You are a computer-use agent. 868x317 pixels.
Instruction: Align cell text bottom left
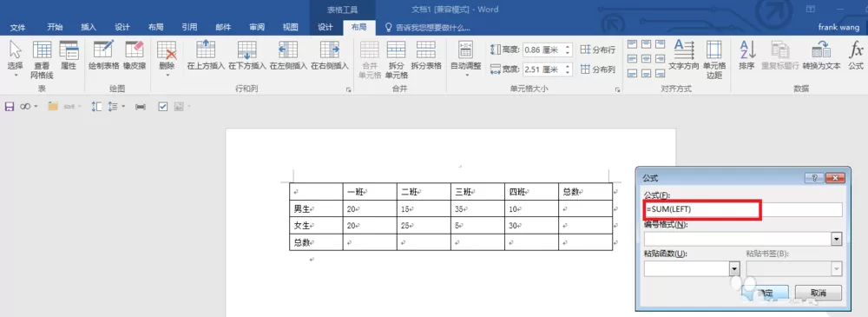[x=633, y=73]
